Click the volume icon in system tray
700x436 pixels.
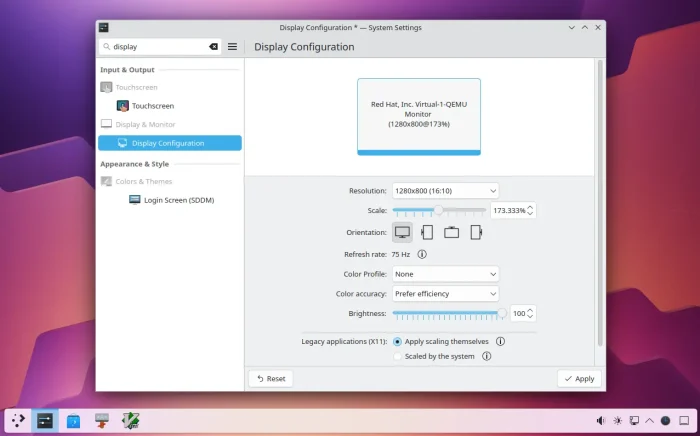(x=601, y=420)
